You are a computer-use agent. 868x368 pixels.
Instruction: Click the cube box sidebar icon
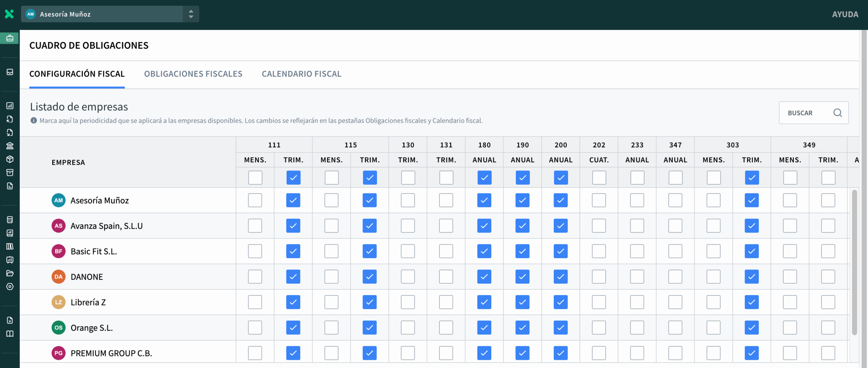(9, 159)
